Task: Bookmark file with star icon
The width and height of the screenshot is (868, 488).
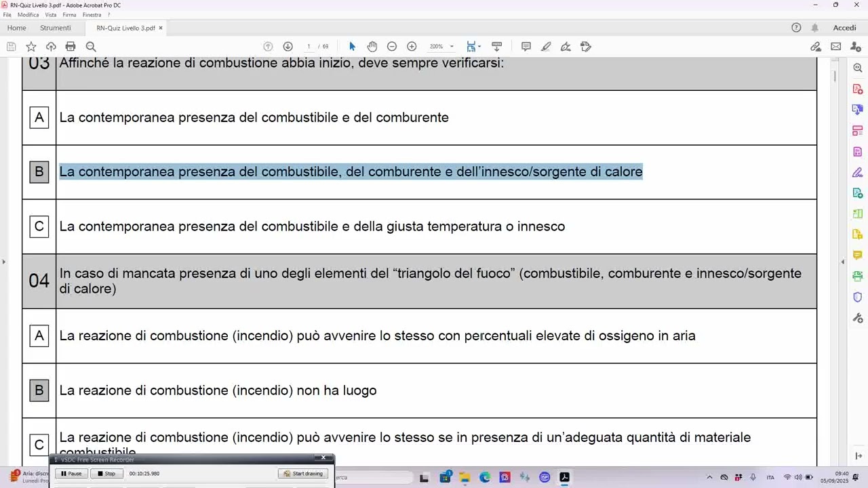Action: [31, 46]
